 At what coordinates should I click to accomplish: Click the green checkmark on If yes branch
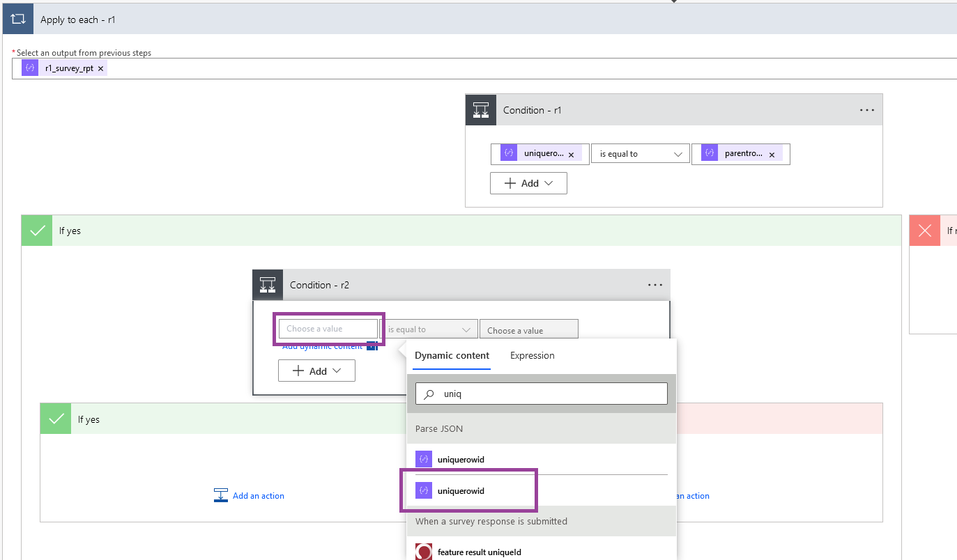pos(36,230)
